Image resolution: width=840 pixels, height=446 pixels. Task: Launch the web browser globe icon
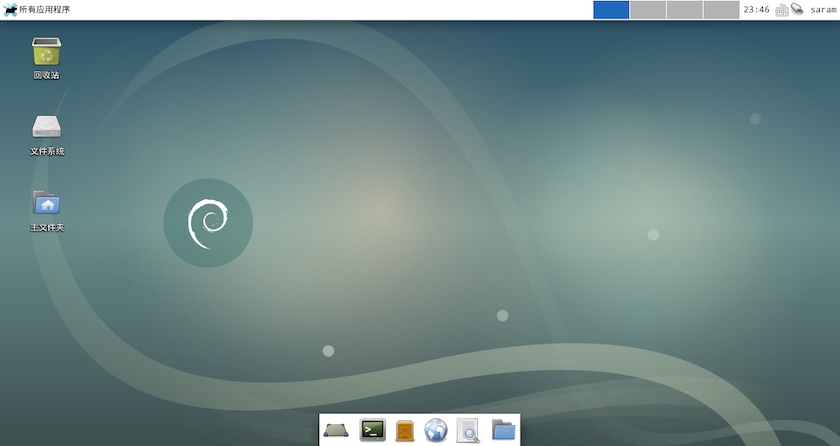pyautogui.click(x=436, y=430)
